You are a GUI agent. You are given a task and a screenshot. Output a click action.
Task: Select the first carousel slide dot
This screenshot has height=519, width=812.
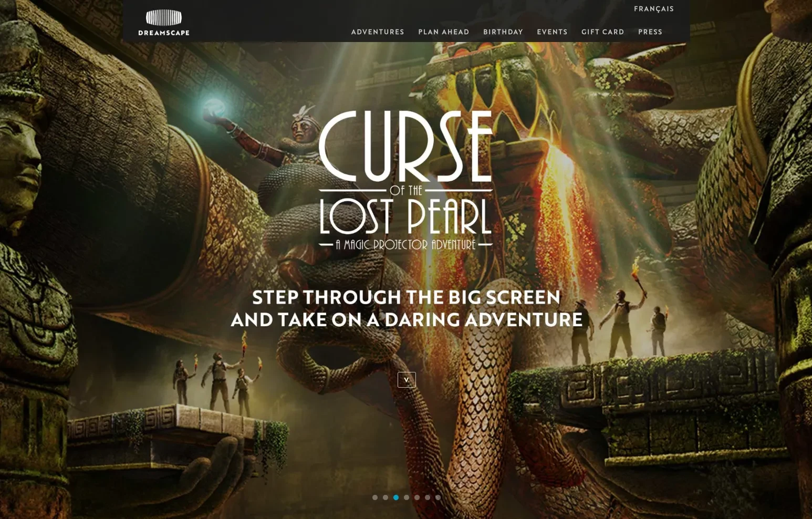click(x=375, y=497)
